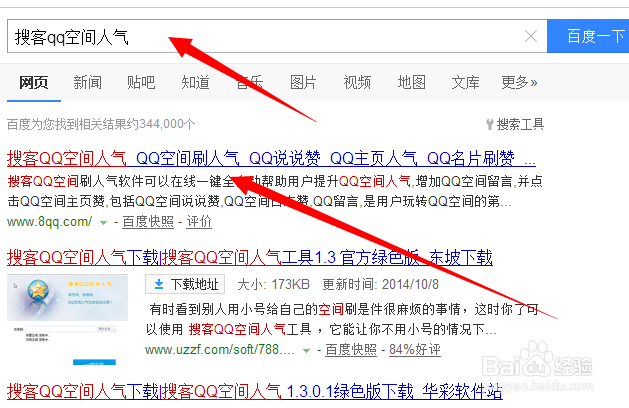Open the 东坡下载 search result title
629x408 pixels.
[249, 258]
